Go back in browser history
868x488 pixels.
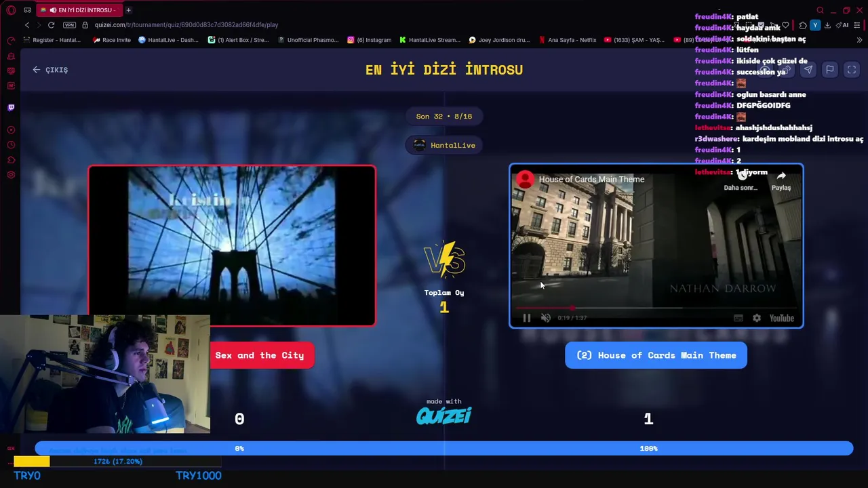[27, 25]
